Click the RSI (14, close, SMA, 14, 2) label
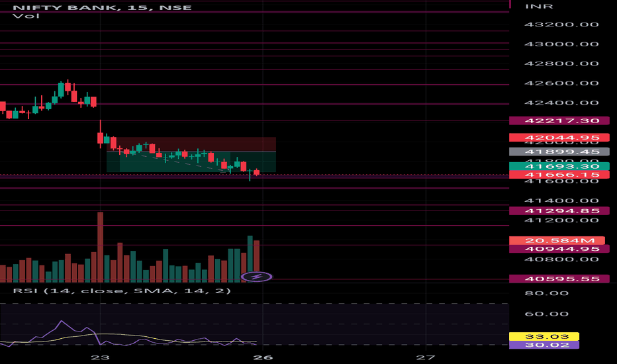Viewport: 617px width, 364px height. (122, 291)
